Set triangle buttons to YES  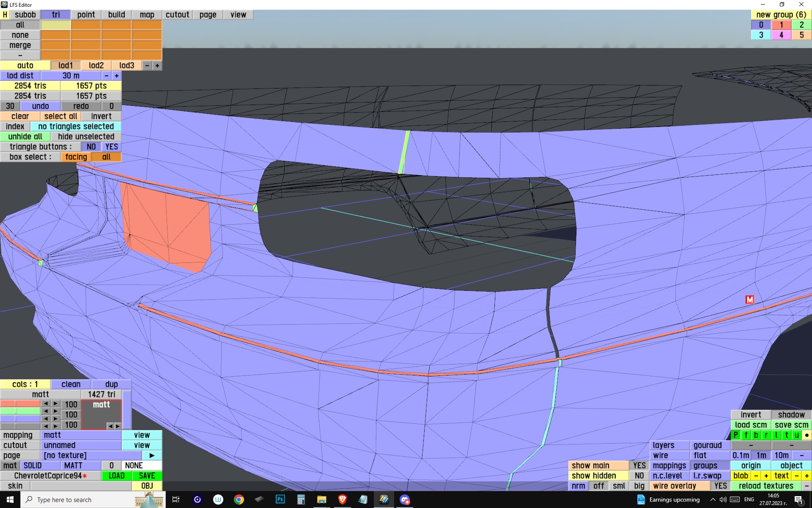(x=112, y=147)
